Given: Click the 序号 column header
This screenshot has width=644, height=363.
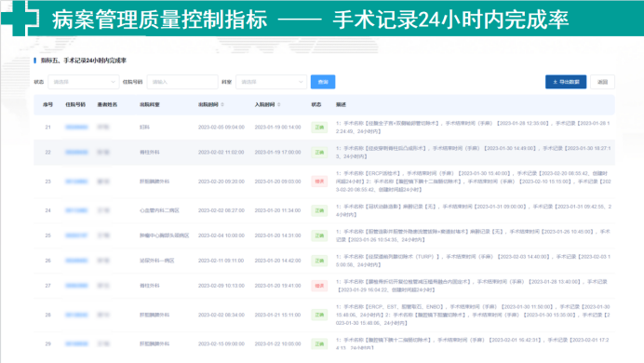Looking at the screenshot, I should click(48, 104).
